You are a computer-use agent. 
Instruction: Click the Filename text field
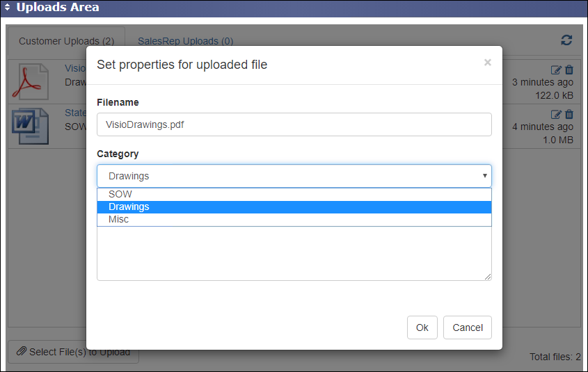point(294,124)
